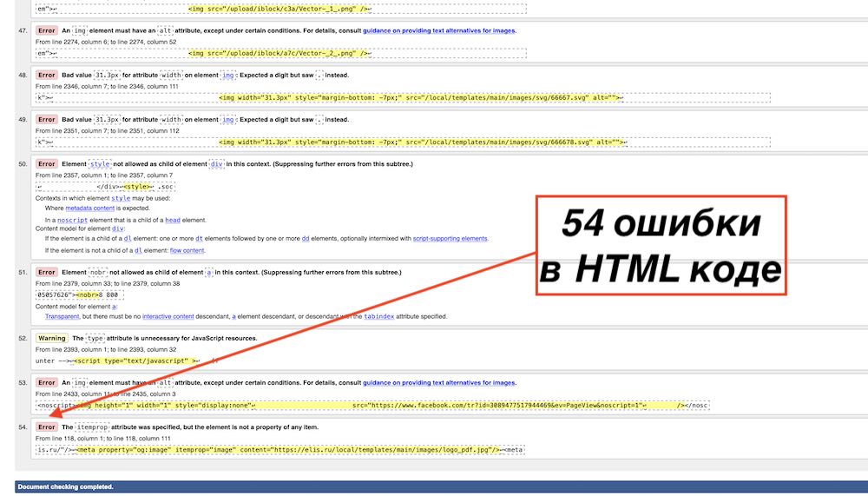This screenshot has height=496, width=868.
Task: Click the 'nobr' element name in error 51
Action: pyautogui.click(x=97, y=272)
